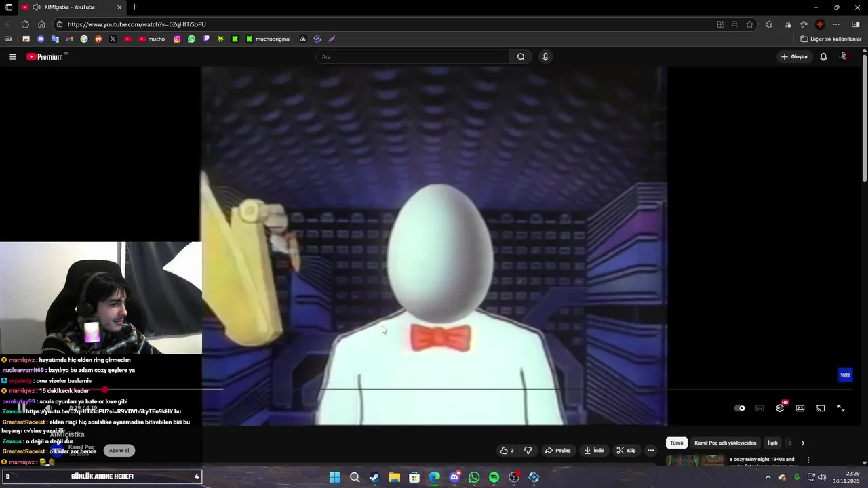The height and width of the screenshot is (488, 868).
Task: Cast the video to a TV
Action: tap(821, 408)
